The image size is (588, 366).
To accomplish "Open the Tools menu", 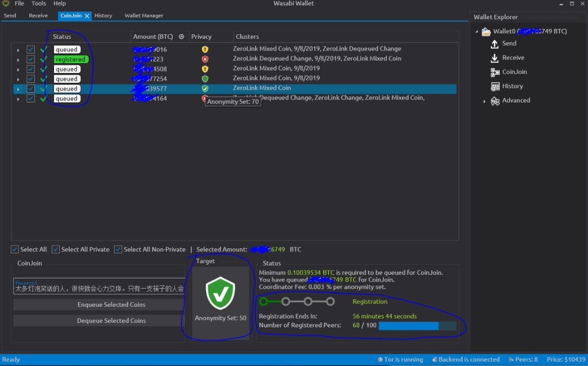I will coord(39,4).
